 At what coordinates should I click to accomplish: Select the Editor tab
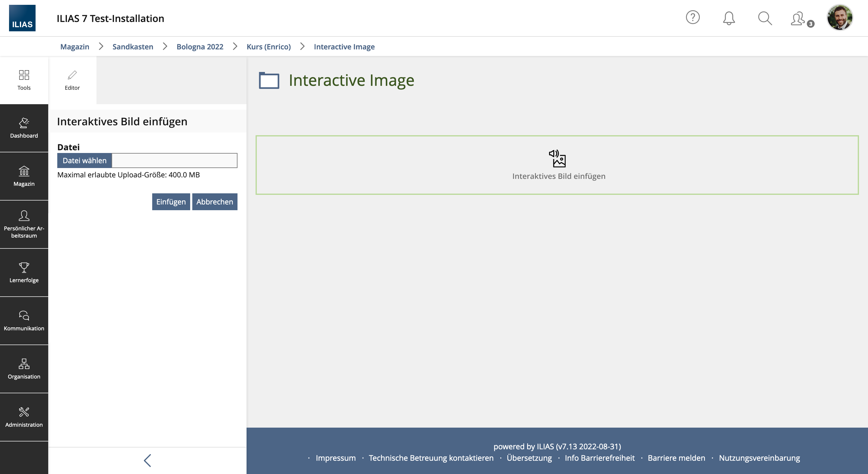point(72,80)
